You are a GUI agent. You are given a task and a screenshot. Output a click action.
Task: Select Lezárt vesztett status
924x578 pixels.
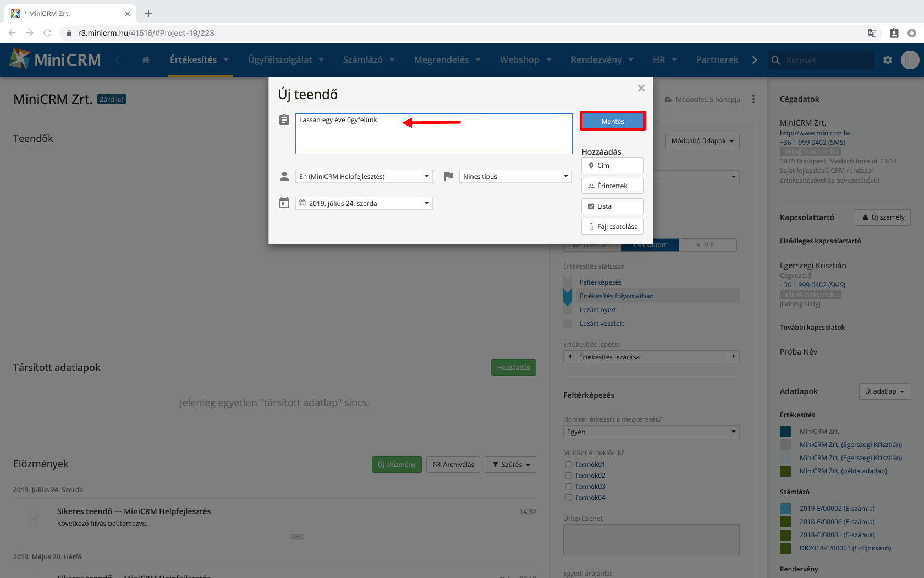[x=602, y=324]
